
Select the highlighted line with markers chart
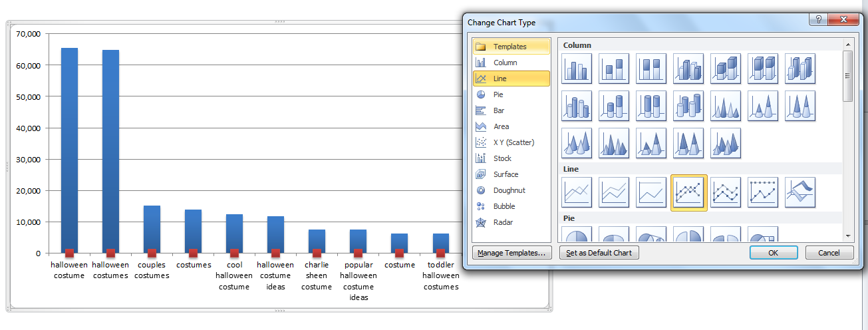tap(688, 192)
